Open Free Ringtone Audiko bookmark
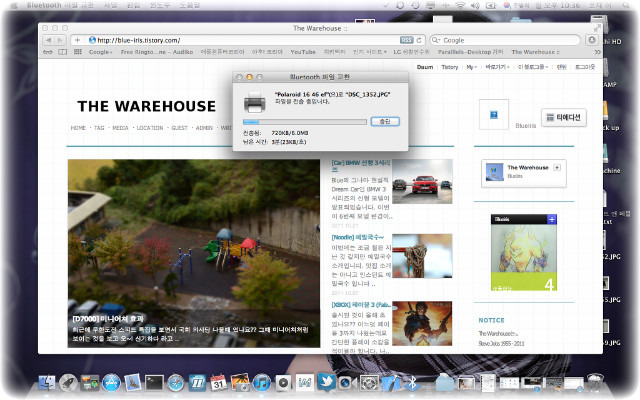This screenshot has height=400, width=640. pos(157,52)
